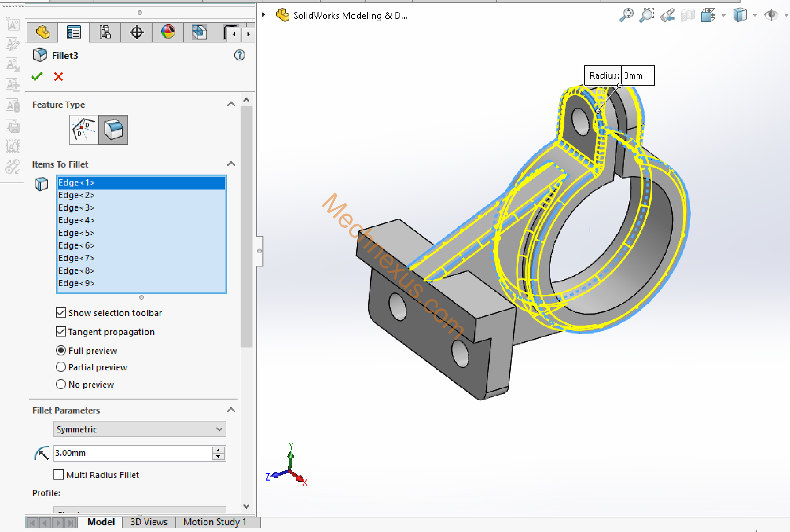
Task: Select the Manual fillet feature type icon
Action: (x=113, y=130)
